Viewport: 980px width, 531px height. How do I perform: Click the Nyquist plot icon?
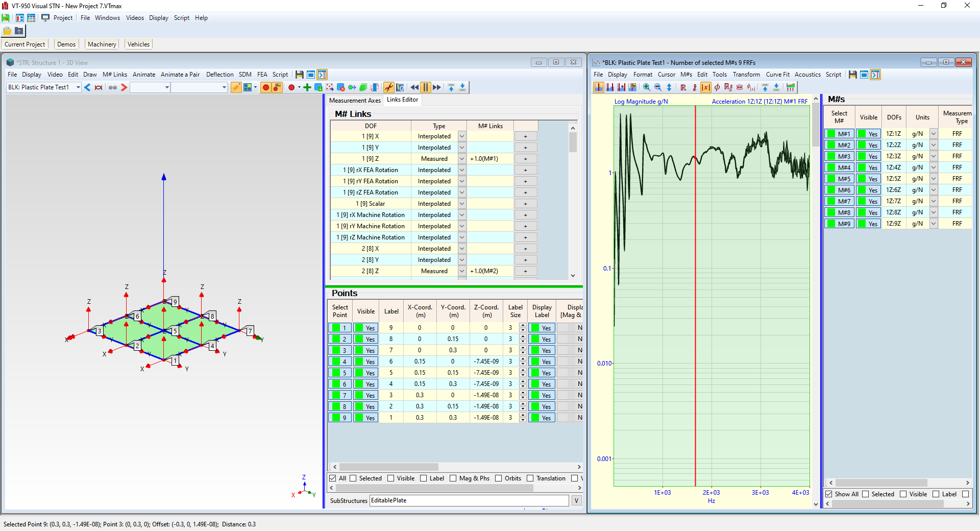point(740,87)
